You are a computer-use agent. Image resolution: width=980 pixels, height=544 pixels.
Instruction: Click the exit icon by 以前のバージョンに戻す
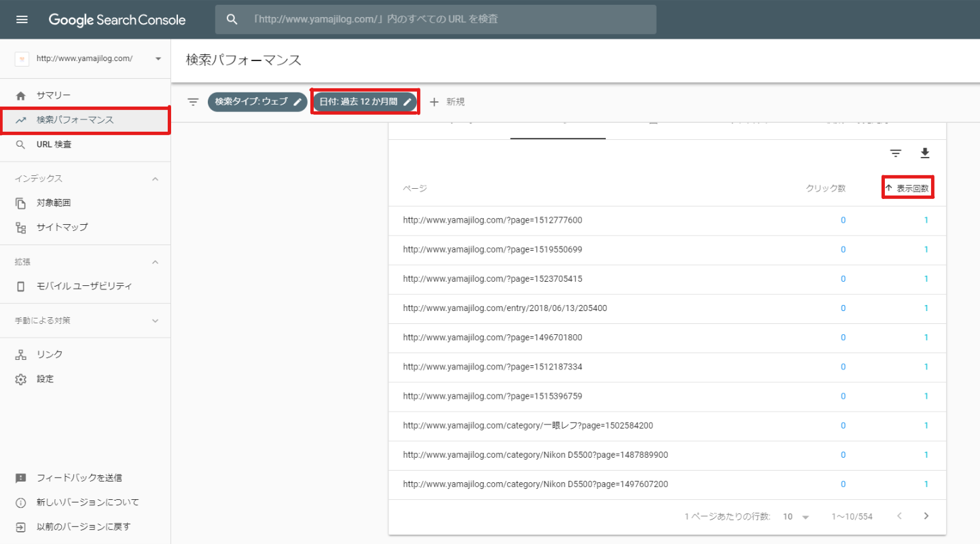tap(21, 526)
